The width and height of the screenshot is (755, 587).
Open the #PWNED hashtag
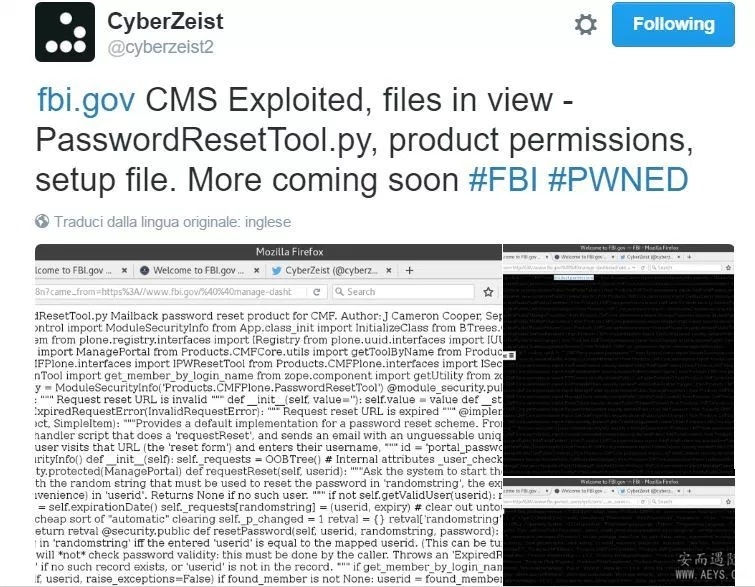tap(618, 180)
